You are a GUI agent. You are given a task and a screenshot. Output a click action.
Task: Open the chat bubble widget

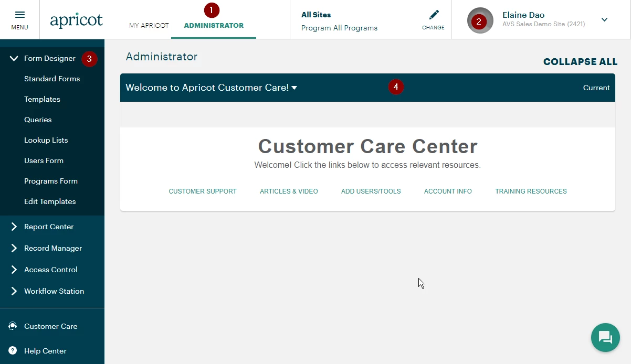click(x=605, y=337)
